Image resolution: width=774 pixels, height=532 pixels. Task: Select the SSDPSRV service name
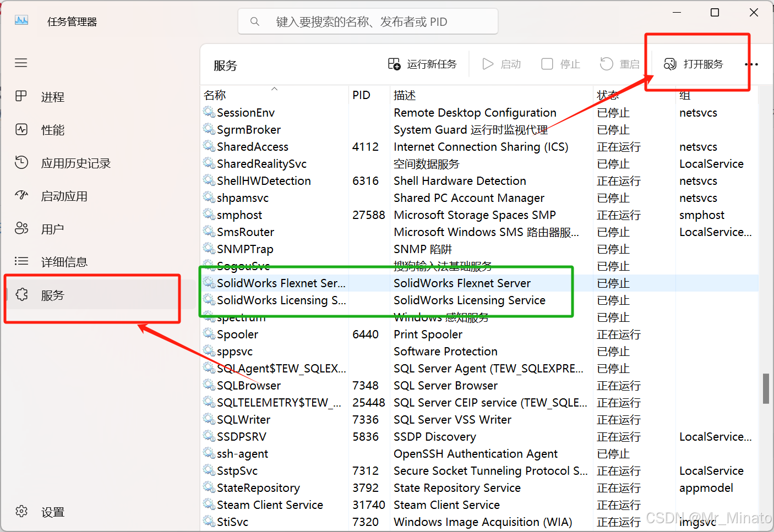tap(242, 436)
